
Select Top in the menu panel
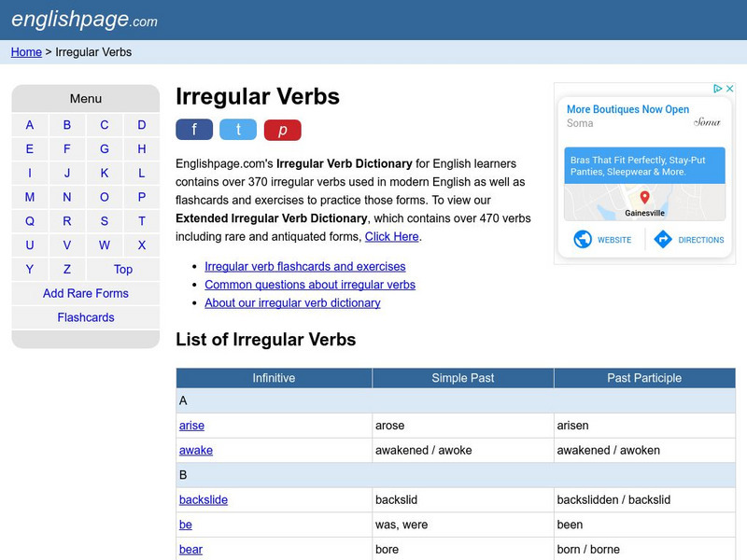click(x=123, y=269)
